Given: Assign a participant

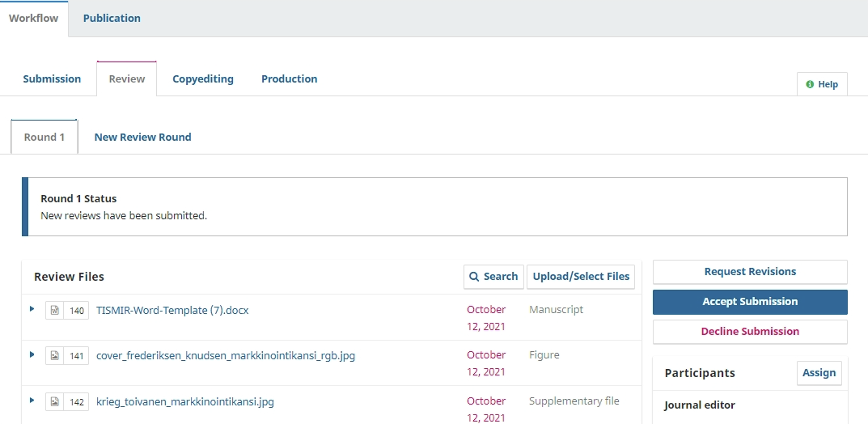Looking at the screenshot, I should click(819, 373).
